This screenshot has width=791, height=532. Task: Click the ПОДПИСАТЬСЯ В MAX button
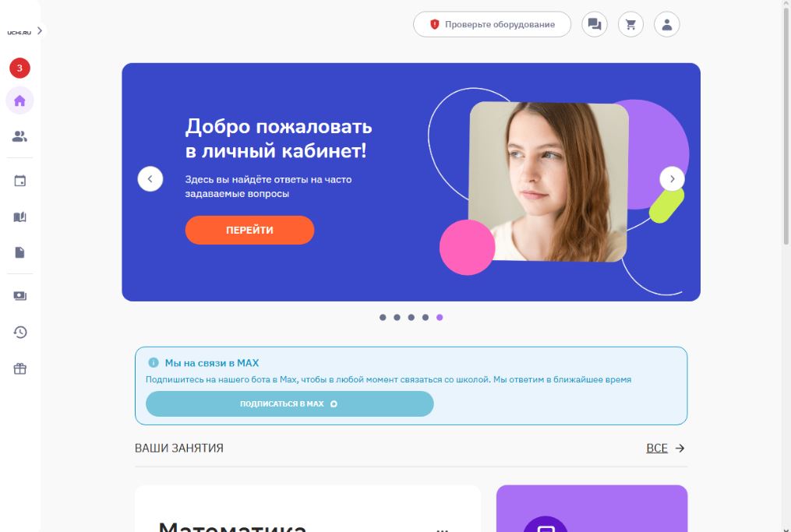290,404
